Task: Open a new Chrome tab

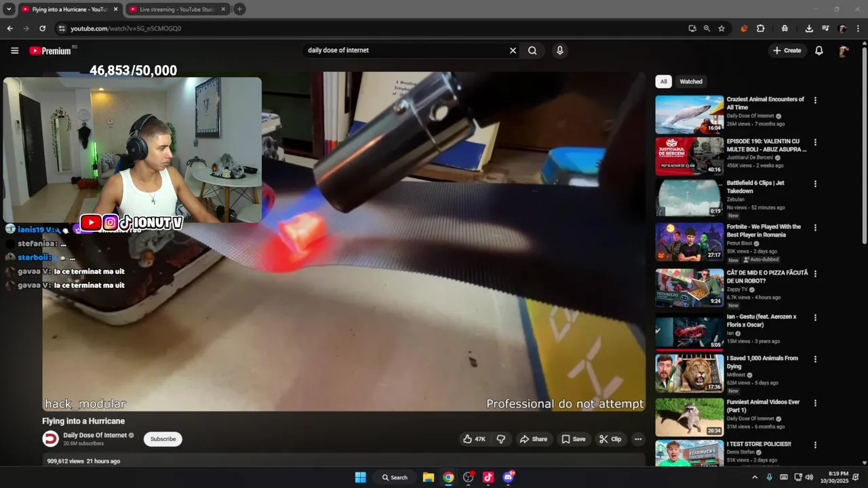Action: [239, 9]
